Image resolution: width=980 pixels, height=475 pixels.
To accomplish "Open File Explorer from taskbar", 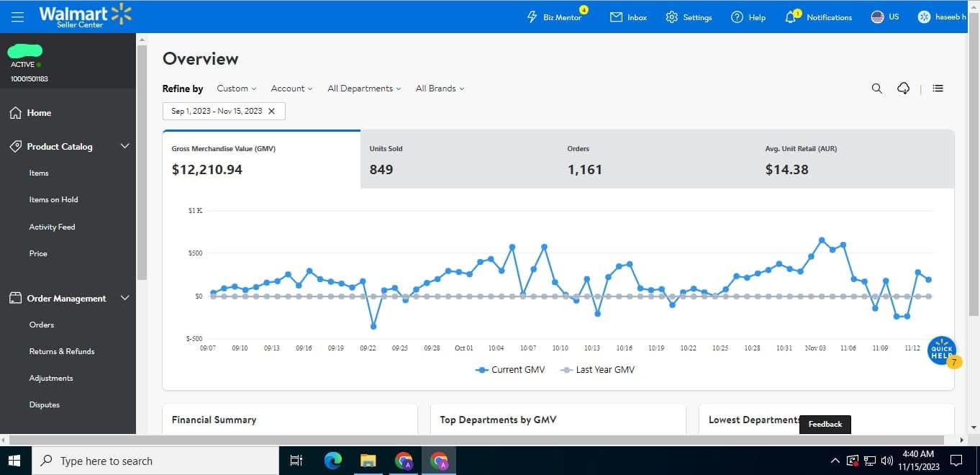I will coord(368,461).
